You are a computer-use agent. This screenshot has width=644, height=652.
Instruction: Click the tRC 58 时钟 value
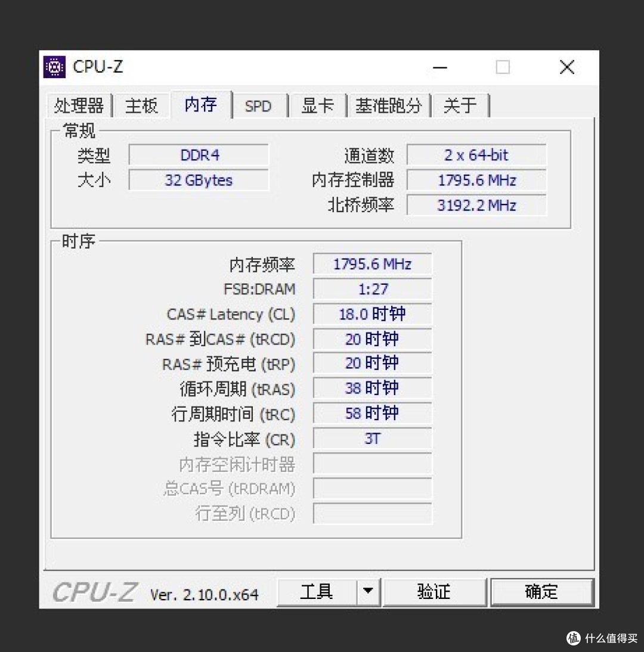(372, 413)
